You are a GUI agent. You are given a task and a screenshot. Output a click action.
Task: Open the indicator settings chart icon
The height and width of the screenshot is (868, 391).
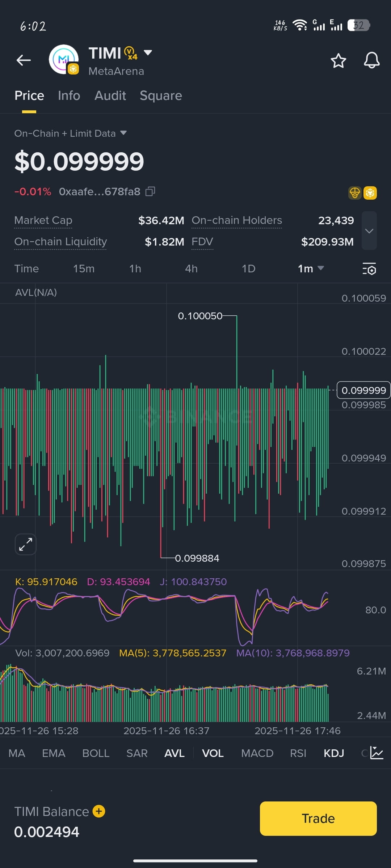coord(377,753)
